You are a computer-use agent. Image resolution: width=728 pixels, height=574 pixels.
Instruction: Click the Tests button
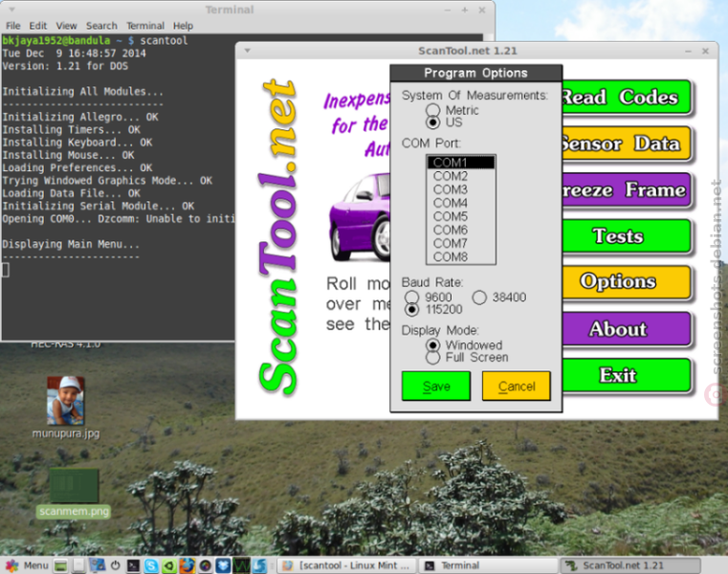(x=627, y=236)
